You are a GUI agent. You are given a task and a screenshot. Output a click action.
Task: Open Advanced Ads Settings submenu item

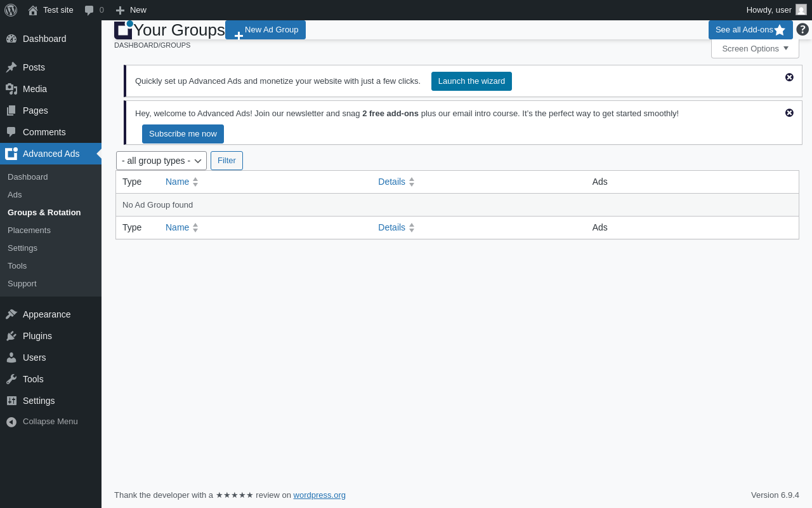pos(22,248)
